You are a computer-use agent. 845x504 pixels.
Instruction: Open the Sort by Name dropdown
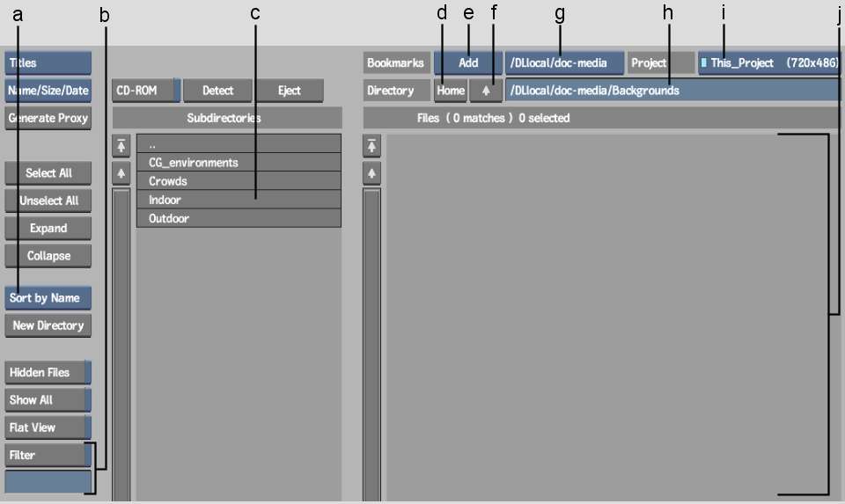click(48, 298)
